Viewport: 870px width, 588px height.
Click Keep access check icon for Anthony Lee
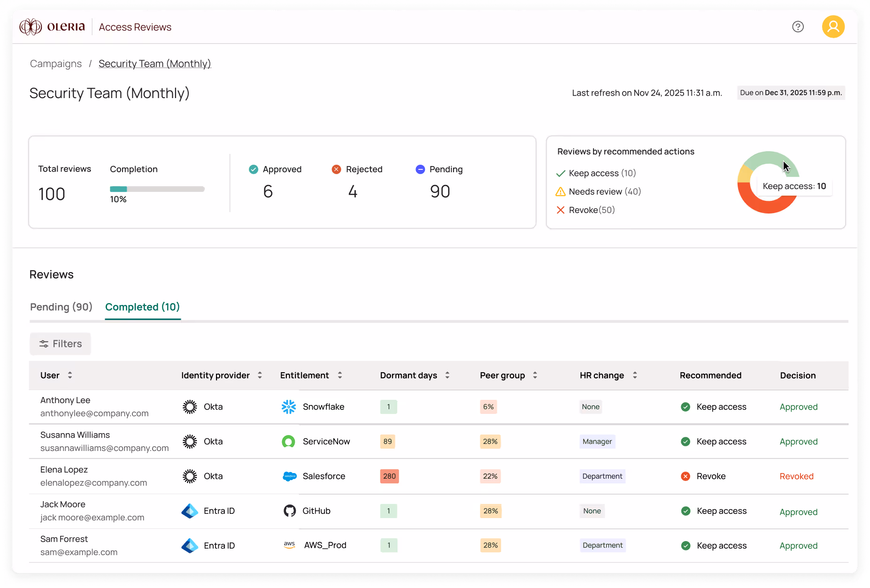click(x=685, y=407)
